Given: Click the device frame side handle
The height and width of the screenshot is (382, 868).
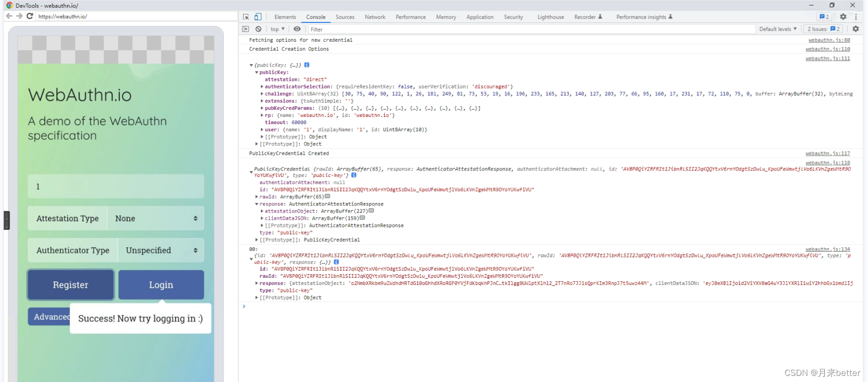Looking at the screenshot, I should (x=7, y=220).
